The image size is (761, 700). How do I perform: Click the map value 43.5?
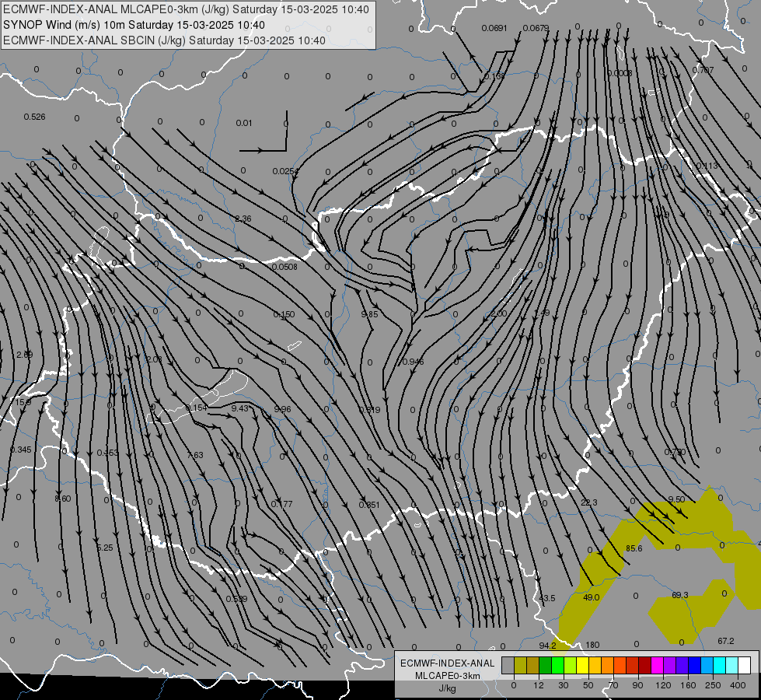[x=547, y=598]
